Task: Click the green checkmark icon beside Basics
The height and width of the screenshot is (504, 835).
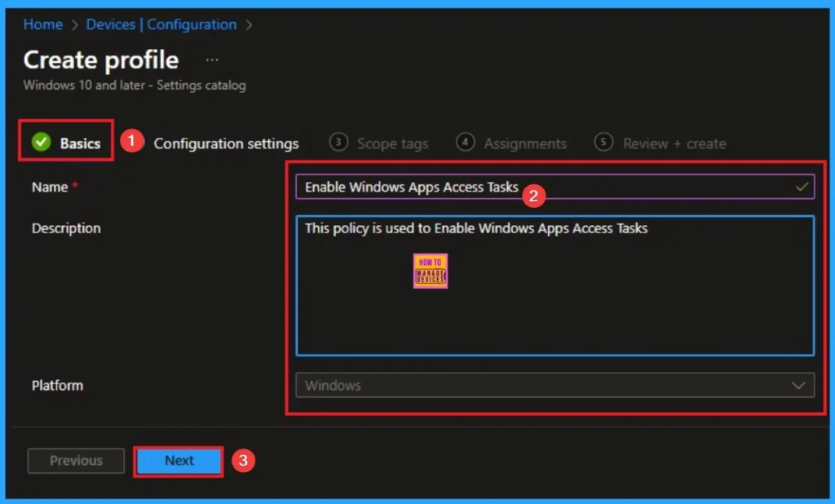Action: pyautogui.click(x=41, y=143)
